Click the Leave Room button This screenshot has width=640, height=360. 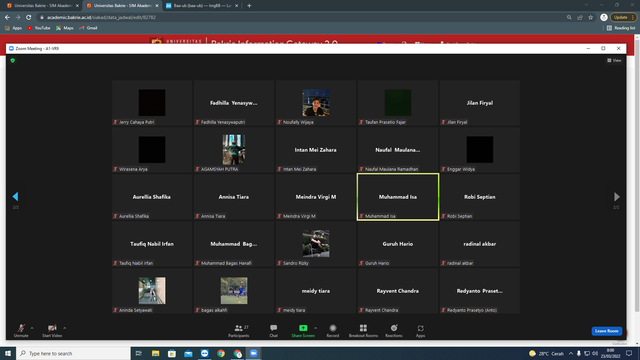pyautogui.click(x=607, y=331)
